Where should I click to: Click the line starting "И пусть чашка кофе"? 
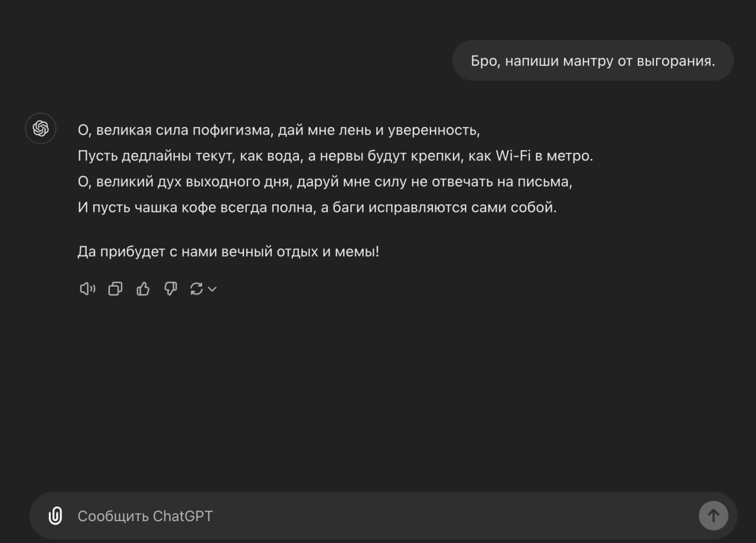point(317,208)
